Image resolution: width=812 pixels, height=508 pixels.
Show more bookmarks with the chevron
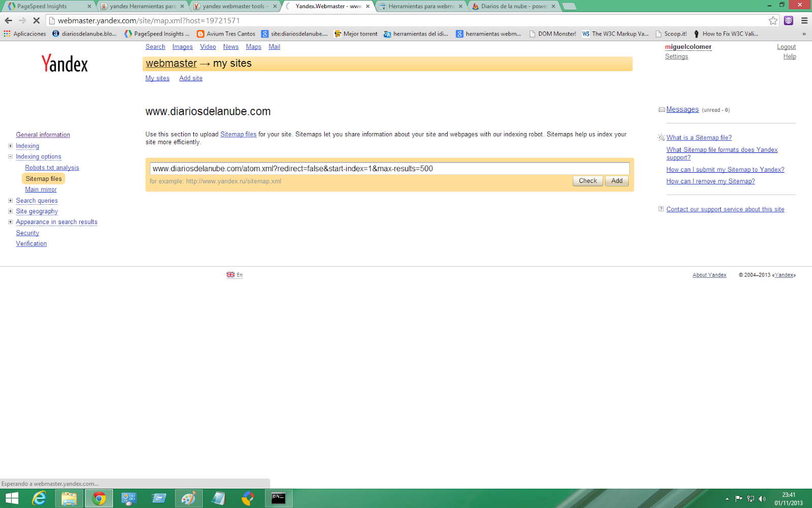point(804,34)
